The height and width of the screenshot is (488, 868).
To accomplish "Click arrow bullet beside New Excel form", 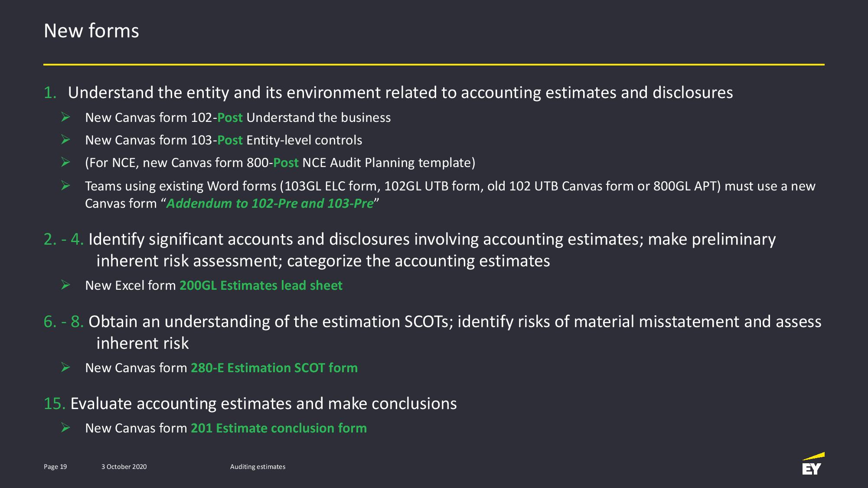I will [x=65, y=285].
